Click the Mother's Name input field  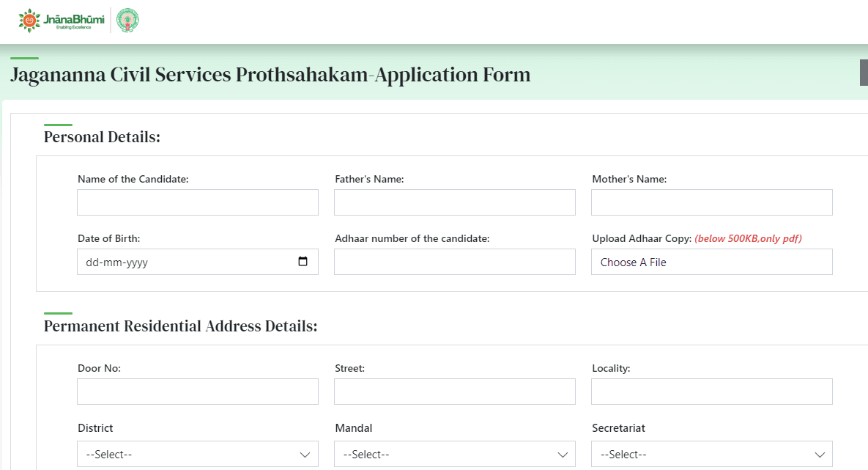(711, 202)
